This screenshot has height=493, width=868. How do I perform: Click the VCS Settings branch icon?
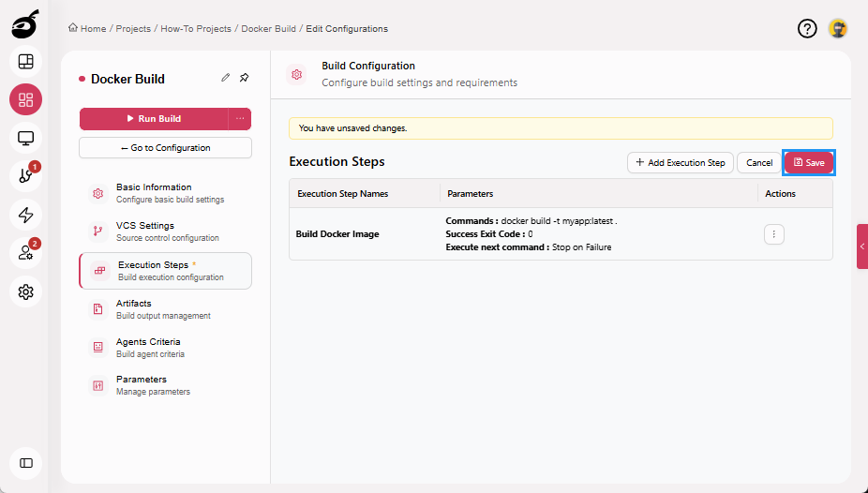coord(98,232)
